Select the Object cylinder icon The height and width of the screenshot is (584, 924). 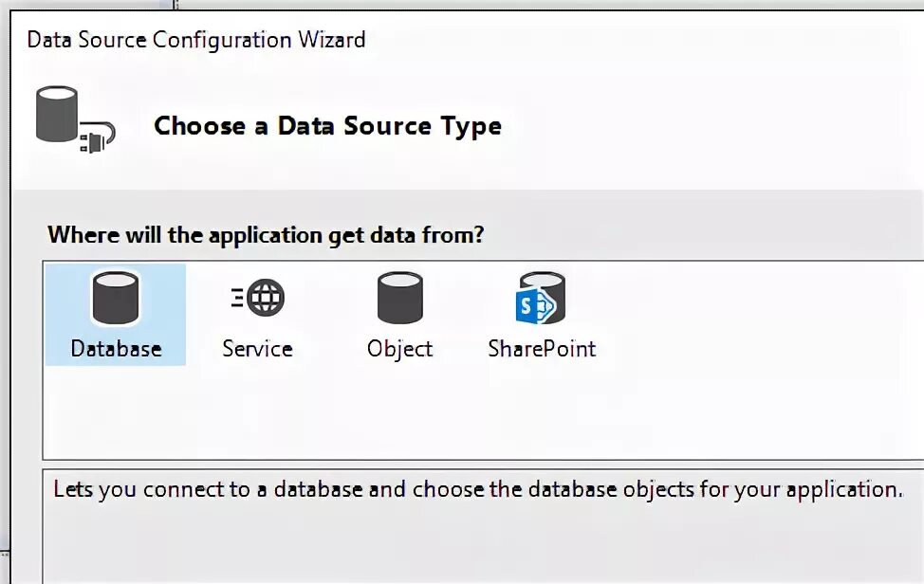pyautogui.click(x=400, y=298)
